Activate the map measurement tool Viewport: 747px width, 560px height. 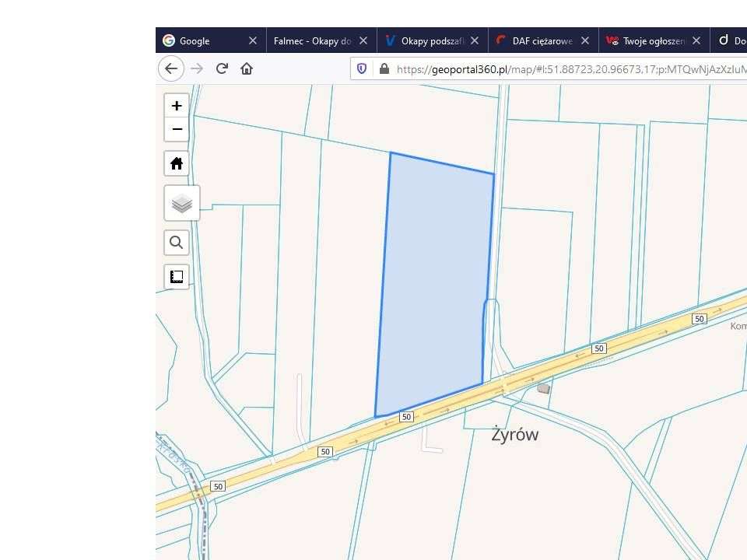tap(177, 277)
